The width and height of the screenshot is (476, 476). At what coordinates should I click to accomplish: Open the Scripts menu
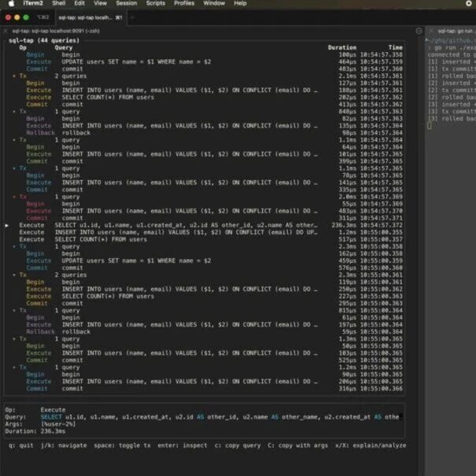point(156,3)
